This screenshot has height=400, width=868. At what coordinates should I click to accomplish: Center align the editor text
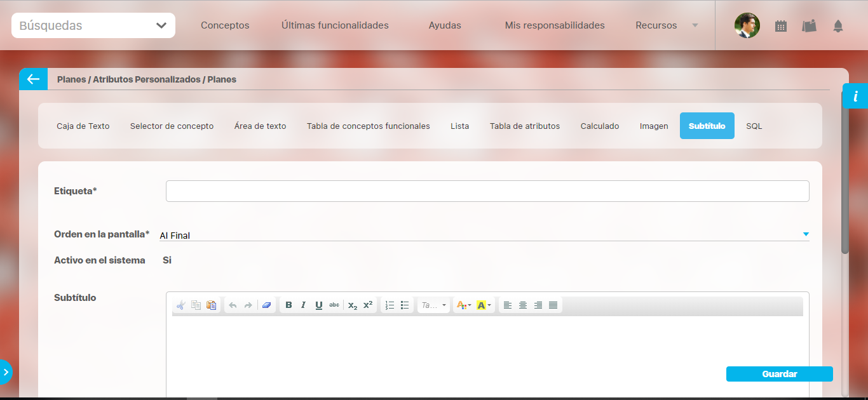click(x=523, y=305)
